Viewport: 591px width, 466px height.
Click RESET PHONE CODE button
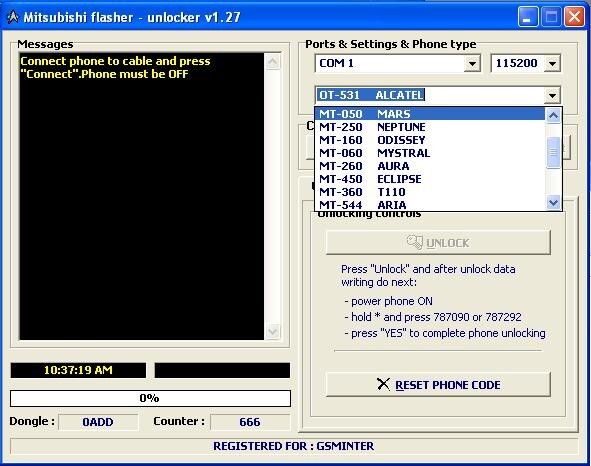[x=438, y=385]
